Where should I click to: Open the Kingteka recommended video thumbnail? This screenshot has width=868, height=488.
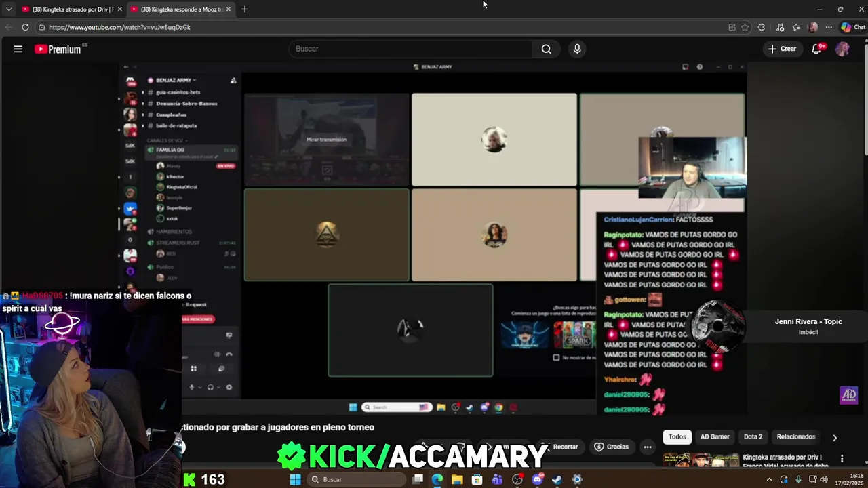(x=701, y=460)
